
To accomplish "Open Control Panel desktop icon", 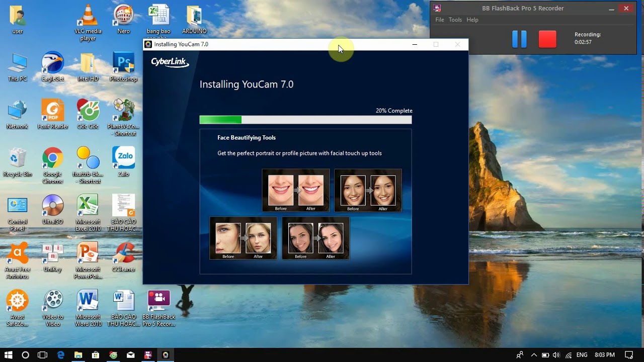I will pos(18,214).
